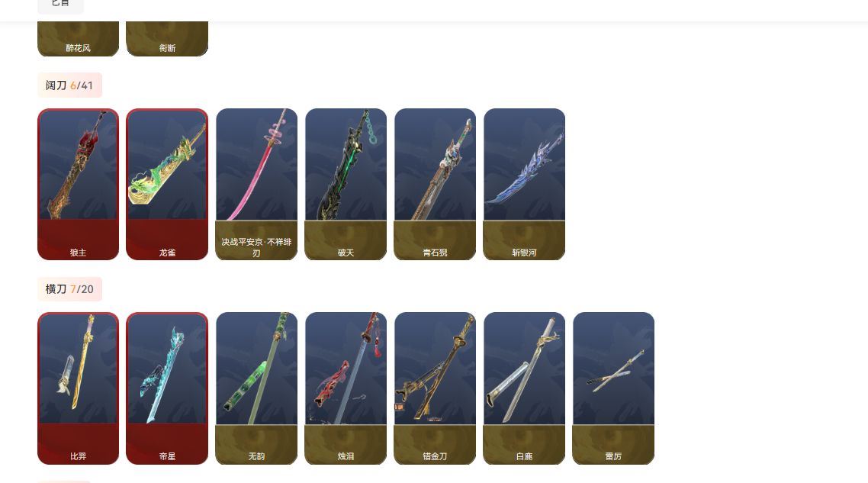Open the 龙雀 green dragon blade card
This screenshot has height=483, width=868.
[167, 184]
